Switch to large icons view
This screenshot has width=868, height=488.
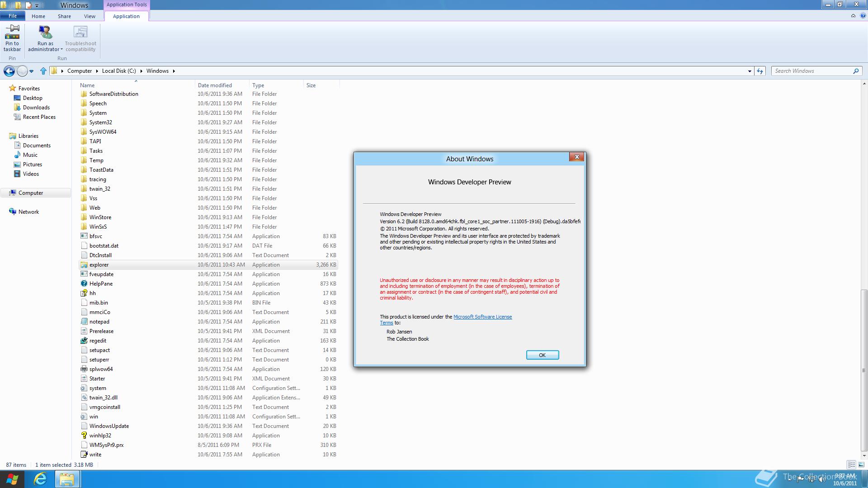(x=861, y=465)
